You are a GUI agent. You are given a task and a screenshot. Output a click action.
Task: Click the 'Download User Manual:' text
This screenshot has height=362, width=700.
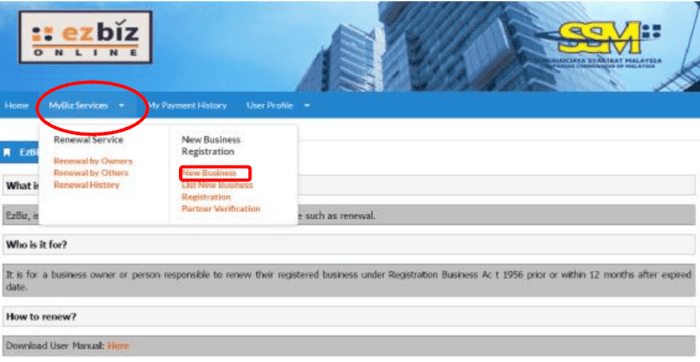coord(55,346)
